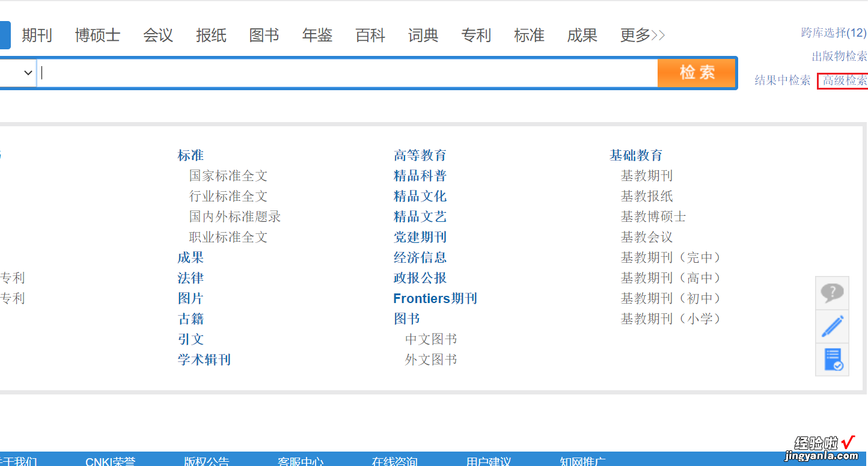
Task: Open 跨库选择(12) link
Action: 834,32
